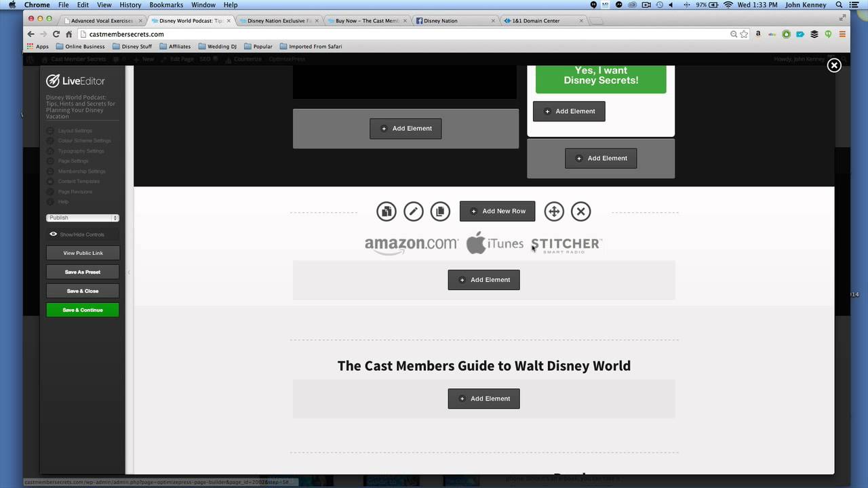Reload the page
Viewport: 868px width, 488px height.
click(56, 34)
